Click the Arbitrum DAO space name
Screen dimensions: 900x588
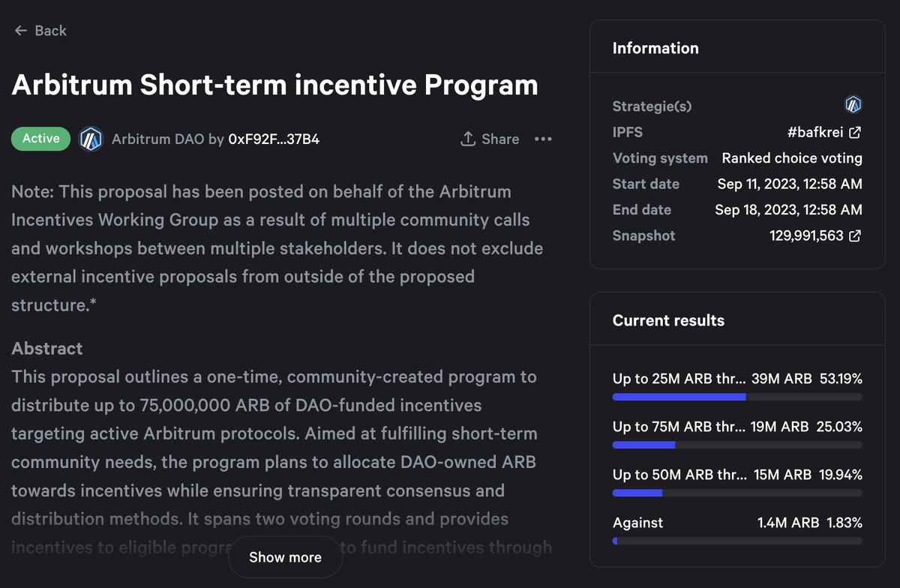click(x=157, y=139)
